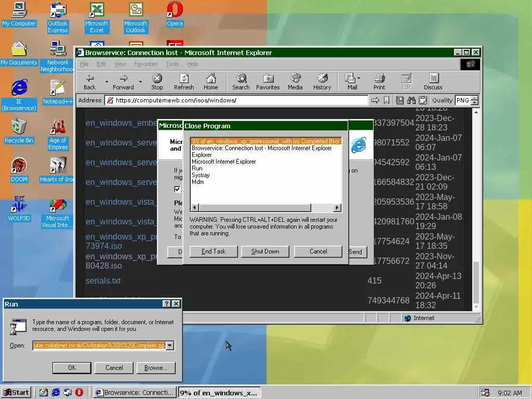The width and height of the screenshot is (532, 399).
Task: Click the Start button
Action: click(16, 393)
